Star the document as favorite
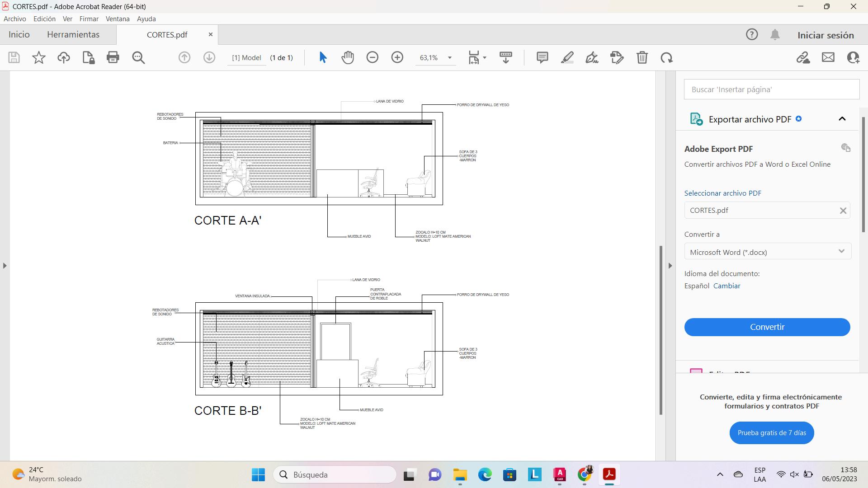Screen dimensions: 868x488 tap(39, 57)
